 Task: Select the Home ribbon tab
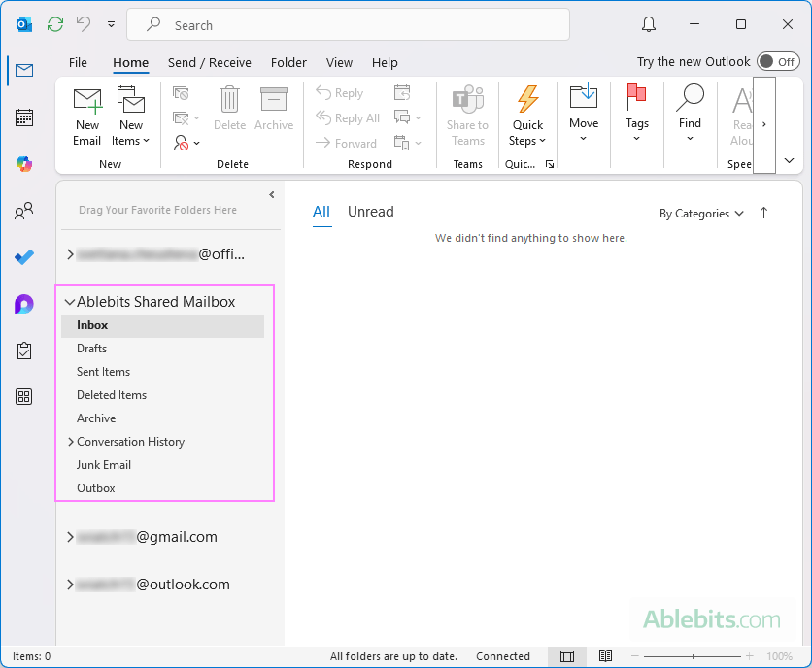click(x=130, y=63)
